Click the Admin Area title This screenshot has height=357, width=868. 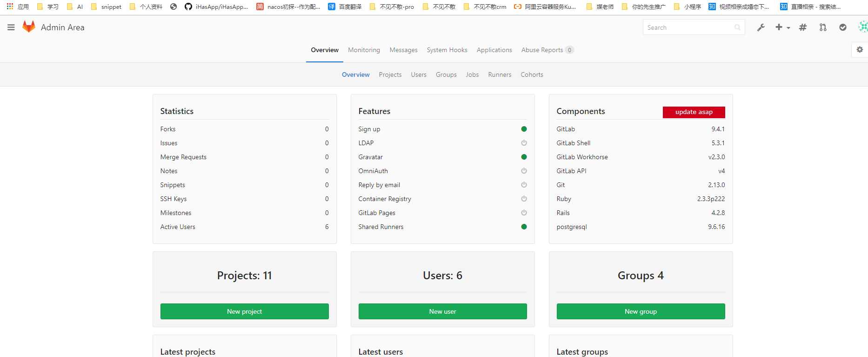click(63, 27)
